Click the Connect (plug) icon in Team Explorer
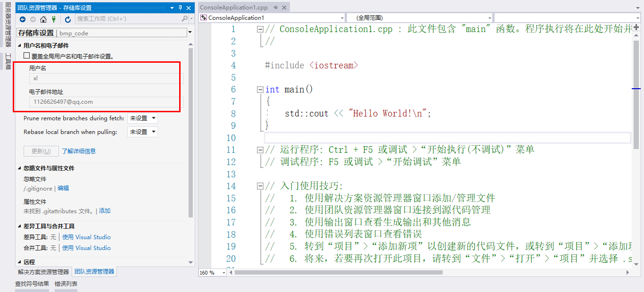644x292 pixels. point(54,19)
